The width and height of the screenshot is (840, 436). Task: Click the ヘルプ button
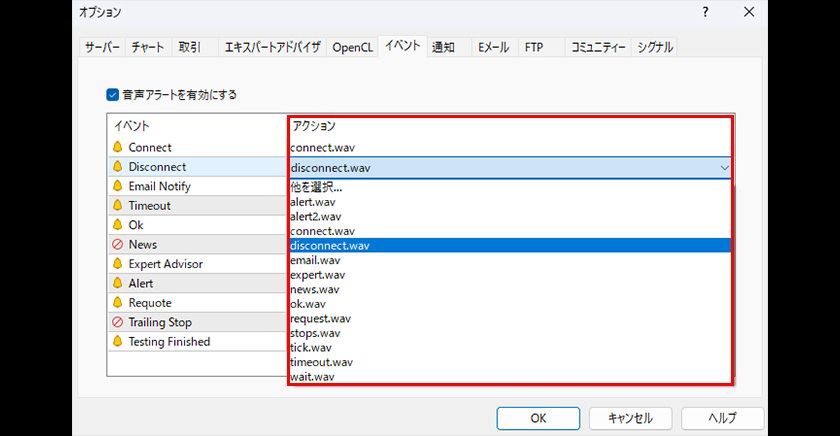722,418
